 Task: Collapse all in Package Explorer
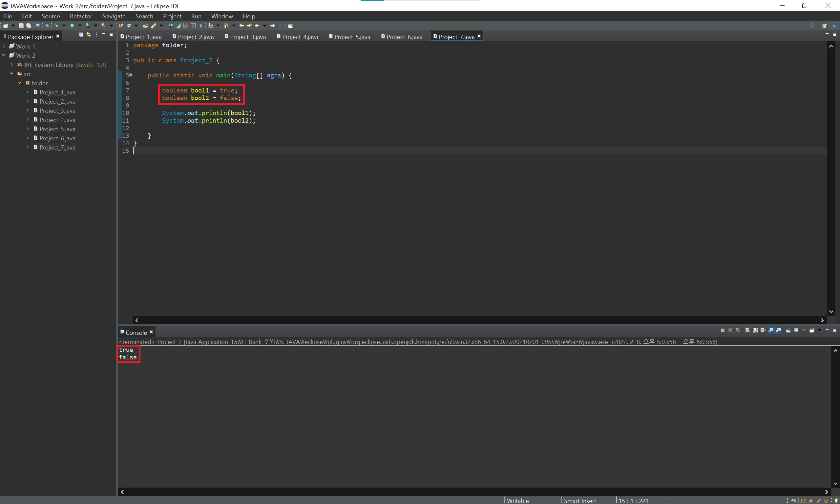tap(81, 35)
